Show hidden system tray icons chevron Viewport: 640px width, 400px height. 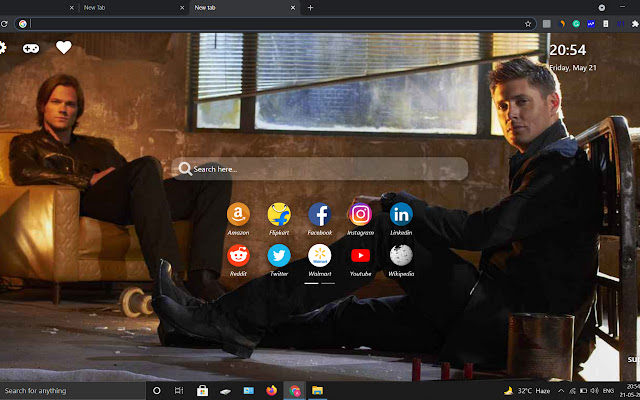coord(561,391)
